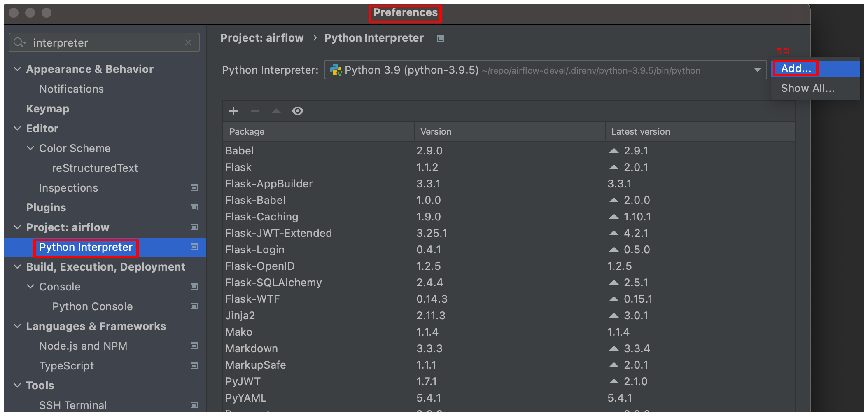Click upgrade arrow next to Flask 2.0.1
Image resolution: width=868 pixels, height=416 pixels.
tap(614, 167)
